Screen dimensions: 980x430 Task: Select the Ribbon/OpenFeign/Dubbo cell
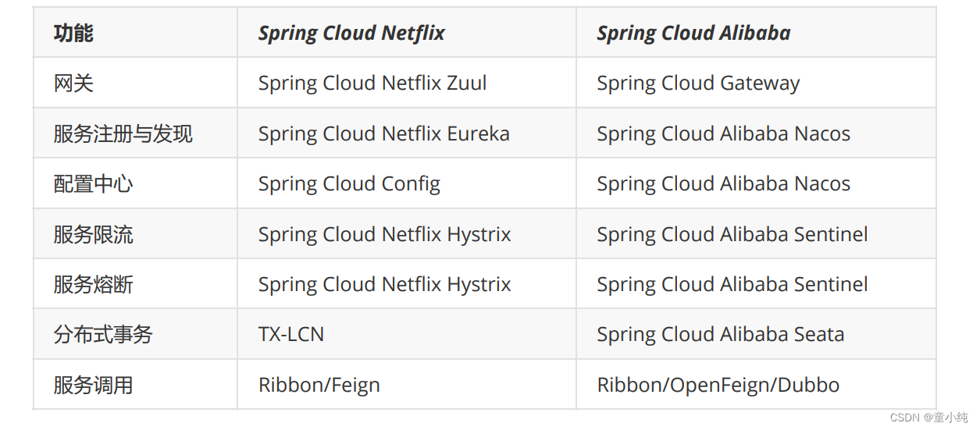[x=718, y=385]
